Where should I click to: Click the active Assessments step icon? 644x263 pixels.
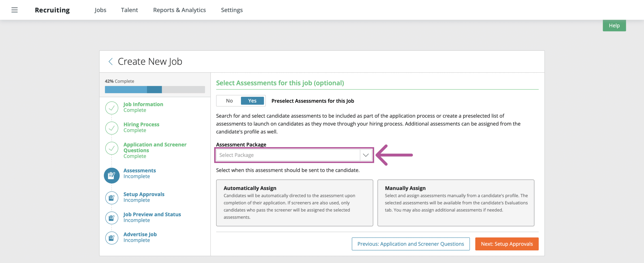pos(112,175)
